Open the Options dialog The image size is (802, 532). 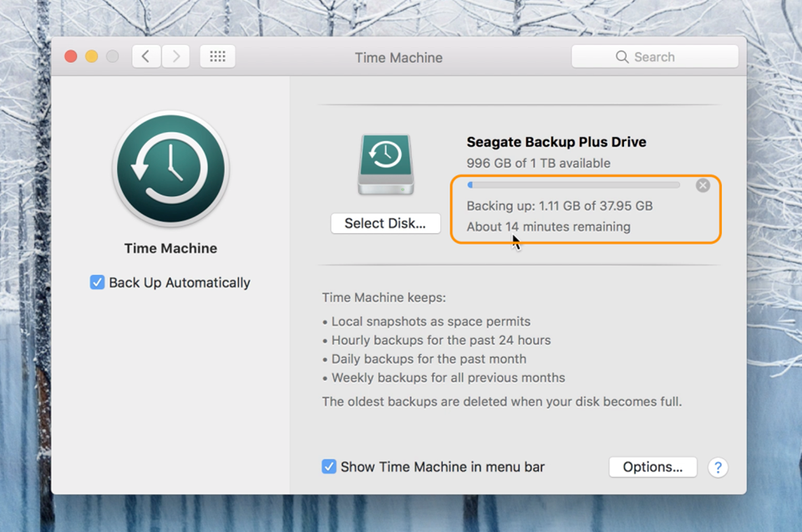tap(652, 467)
